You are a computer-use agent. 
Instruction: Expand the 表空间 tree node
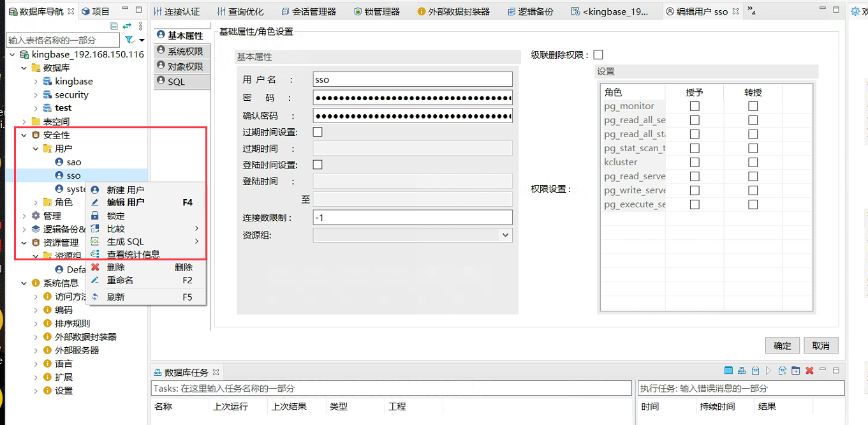(x=24, y=122)
